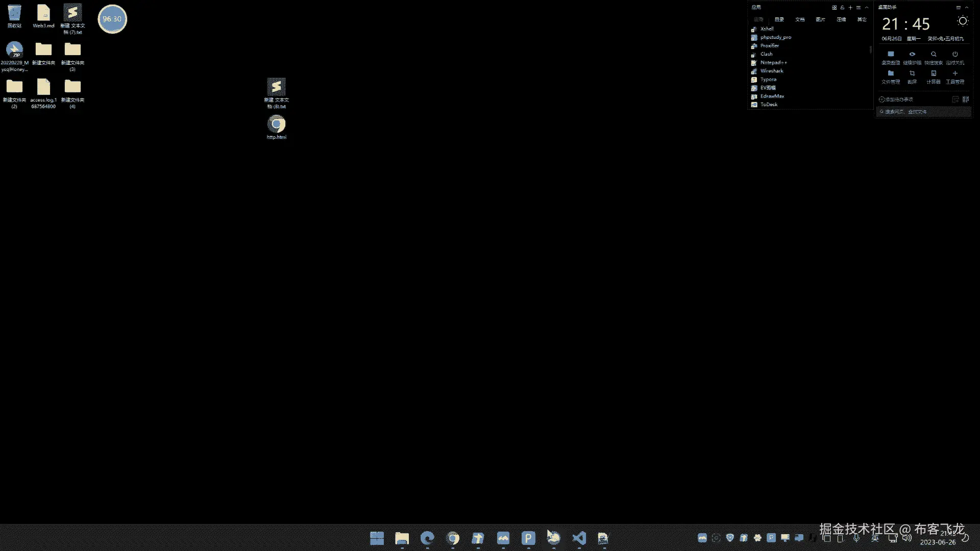
Task: Click the plus tool management button
Action: click(x=954, y=73)
